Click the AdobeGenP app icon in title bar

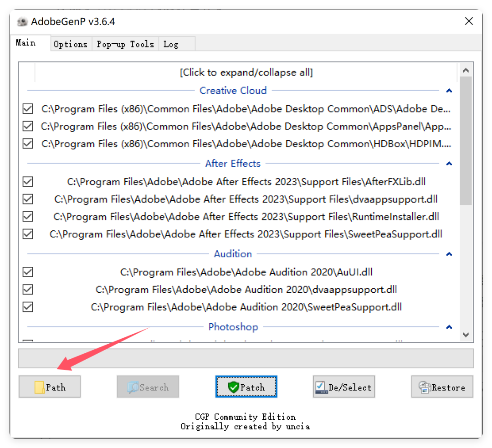coord(22,22)
